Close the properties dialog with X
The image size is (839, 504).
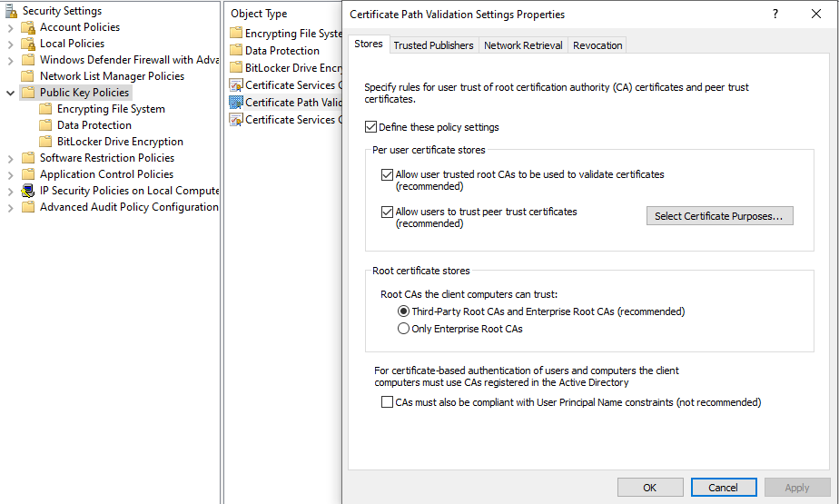tap(816, 14)
